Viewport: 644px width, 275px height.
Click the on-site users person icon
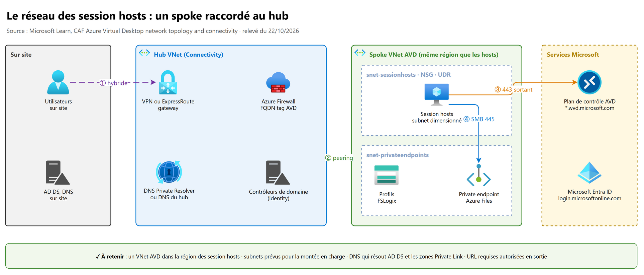tap(58, 82)
